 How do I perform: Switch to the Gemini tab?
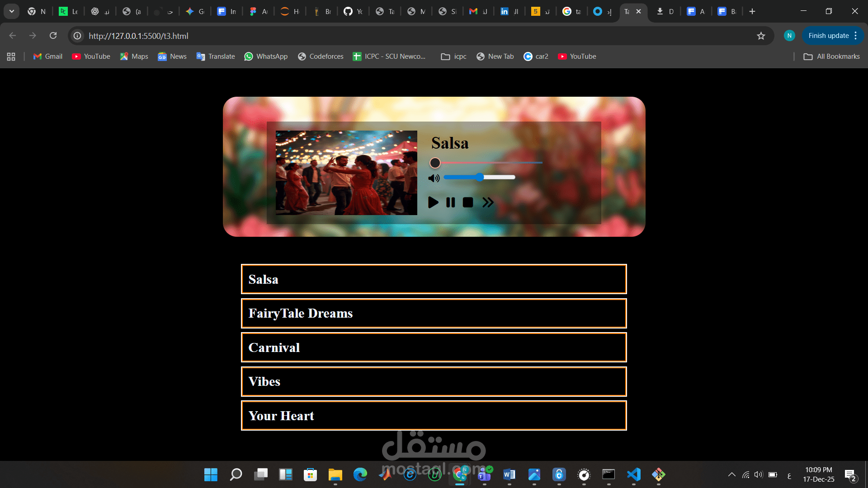[195, 11]
